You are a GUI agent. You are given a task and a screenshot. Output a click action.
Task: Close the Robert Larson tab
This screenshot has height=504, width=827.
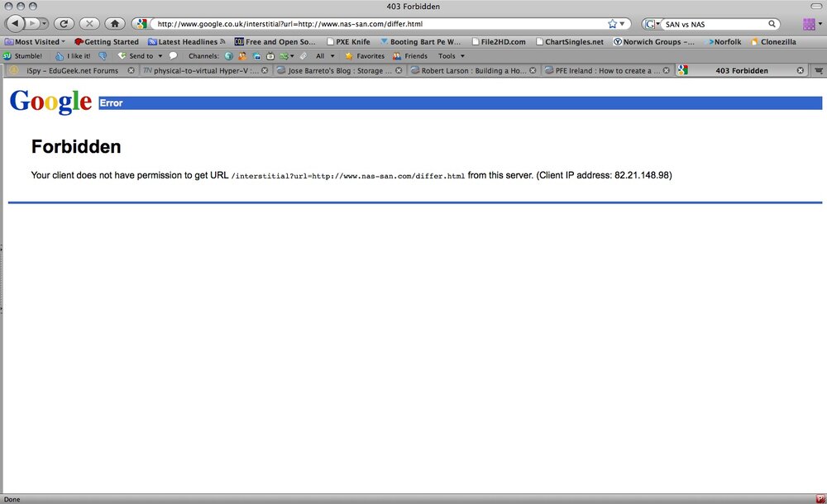coord(532,71)
